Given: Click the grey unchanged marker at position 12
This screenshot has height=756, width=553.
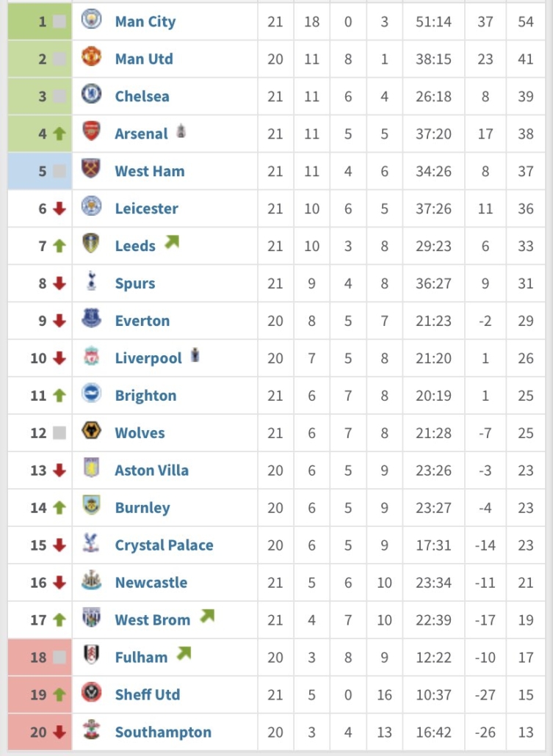Looking at the screenshot, I should tap(59, 433).
